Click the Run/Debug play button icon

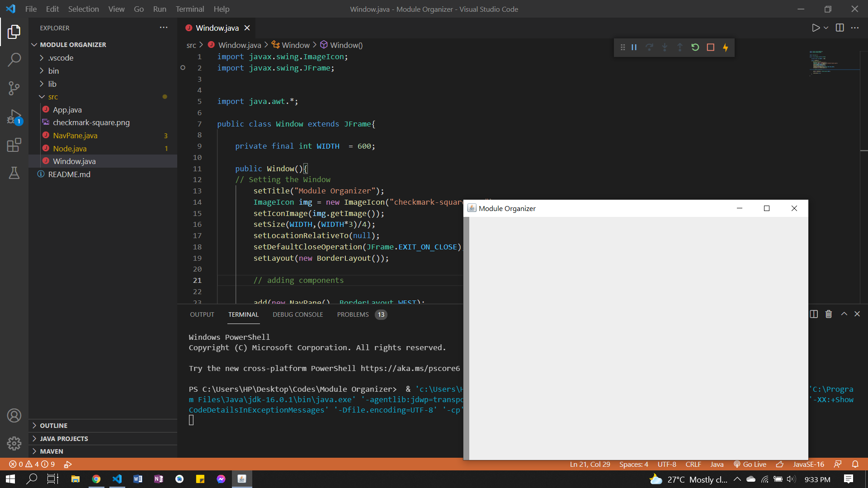816,28
